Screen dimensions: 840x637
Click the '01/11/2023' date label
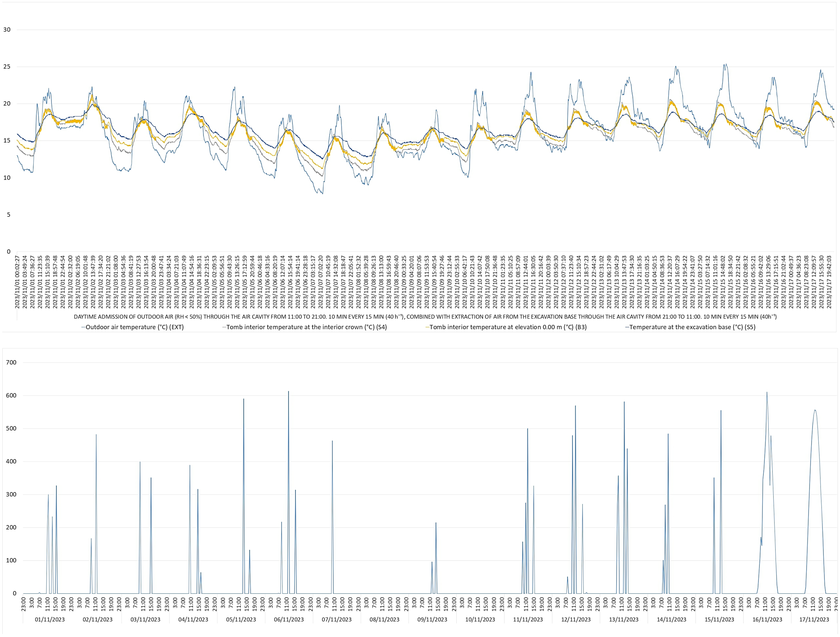pyautogui.click(x=50, y=619)
